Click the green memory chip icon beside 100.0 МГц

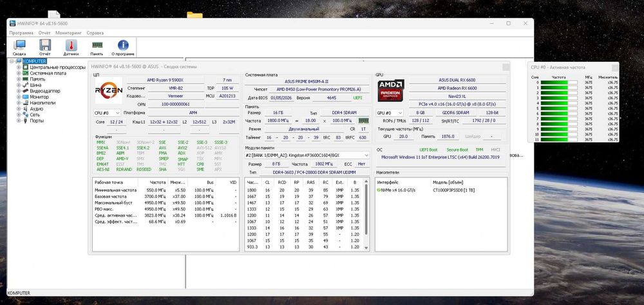[363, 121]
